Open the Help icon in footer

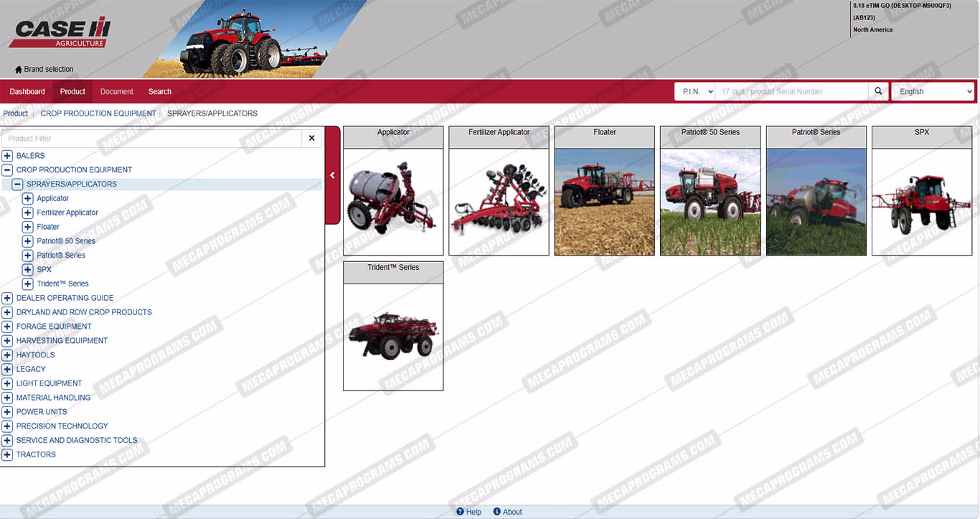tap(461, 512)
